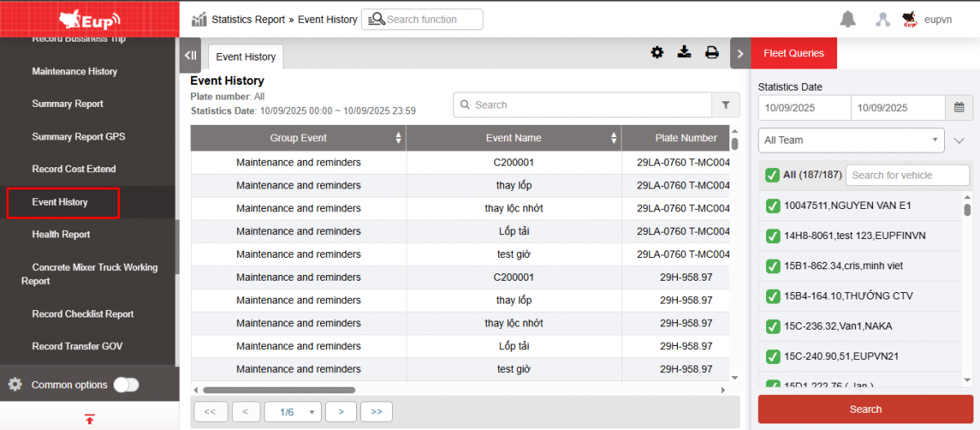980x430 pixels.
Task: Open the calendar date picker icon
Action: 959,108
